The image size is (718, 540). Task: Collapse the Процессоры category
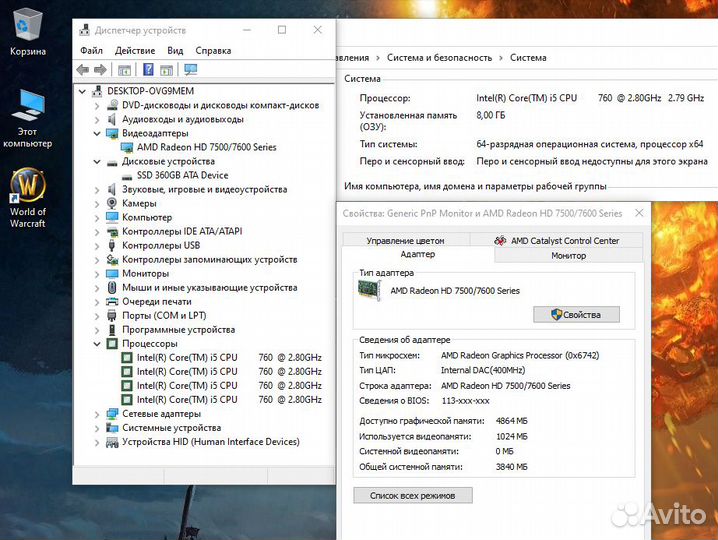pyautogui.click(x=97, y=344)
